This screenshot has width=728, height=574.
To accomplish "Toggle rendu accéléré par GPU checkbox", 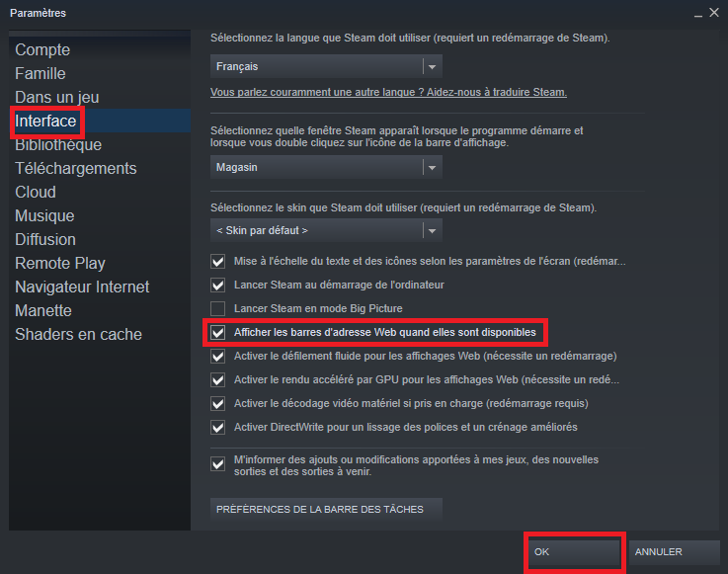I will pyautogui.click(x=217, y=379).
